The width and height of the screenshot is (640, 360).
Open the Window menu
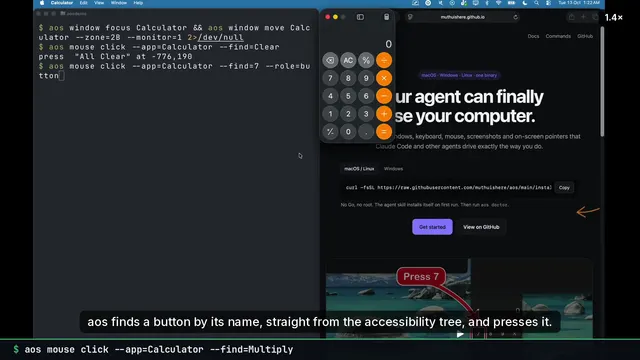(119, 3)
